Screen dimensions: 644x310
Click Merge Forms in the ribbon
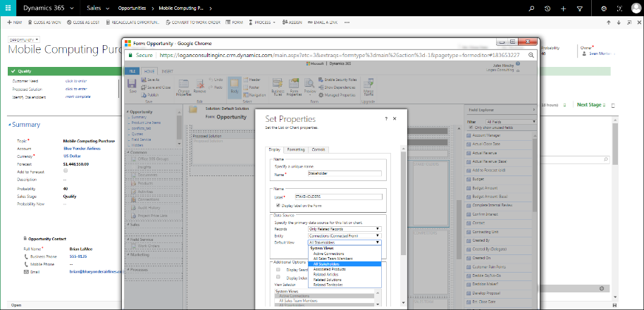tap(368, 87)
